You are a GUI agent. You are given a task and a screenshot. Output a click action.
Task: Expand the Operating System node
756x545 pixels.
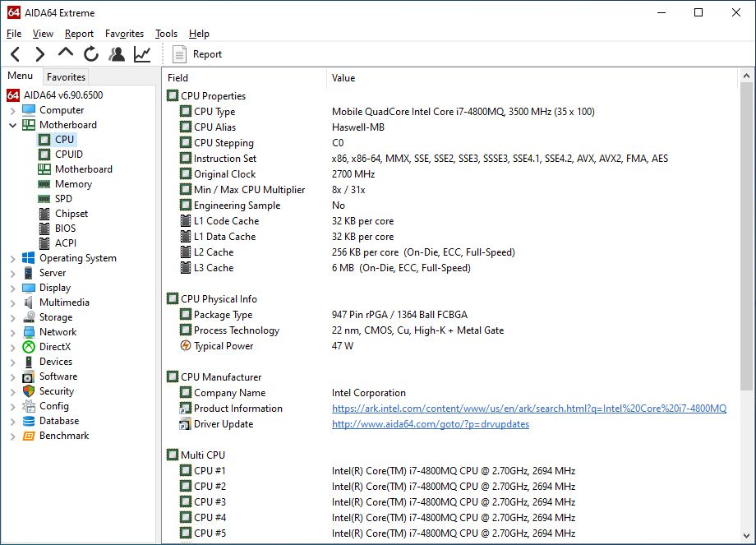click(x=12, y=259)
